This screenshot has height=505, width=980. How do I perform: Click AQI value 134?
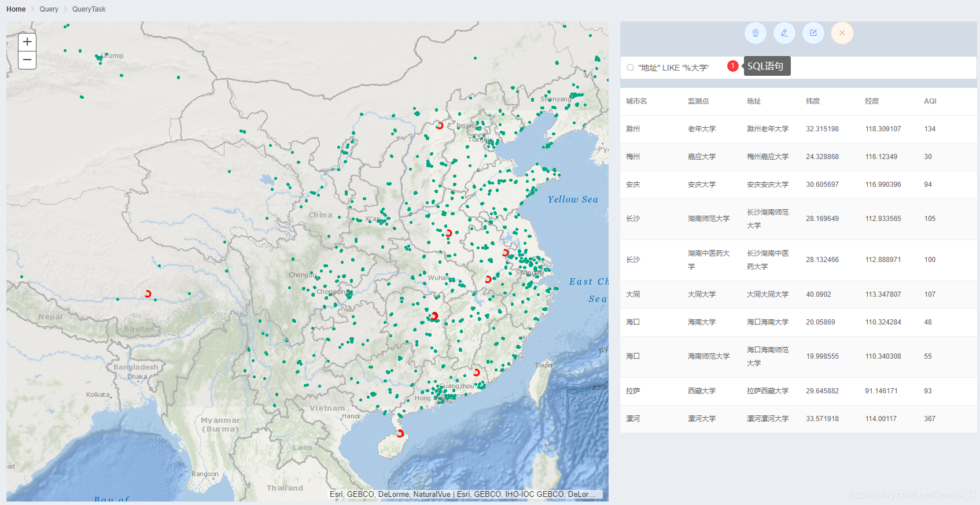(930, 129)
